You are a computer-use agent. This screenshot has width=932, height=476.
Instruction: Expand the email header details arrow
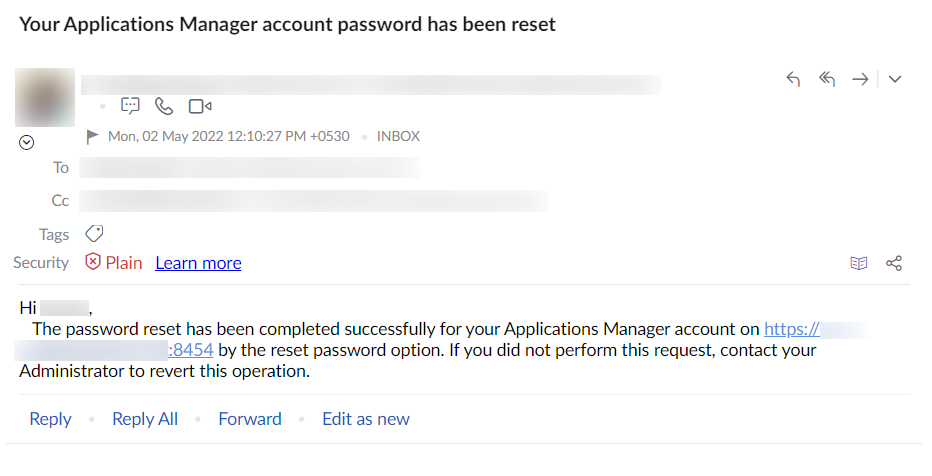point(27,143)
